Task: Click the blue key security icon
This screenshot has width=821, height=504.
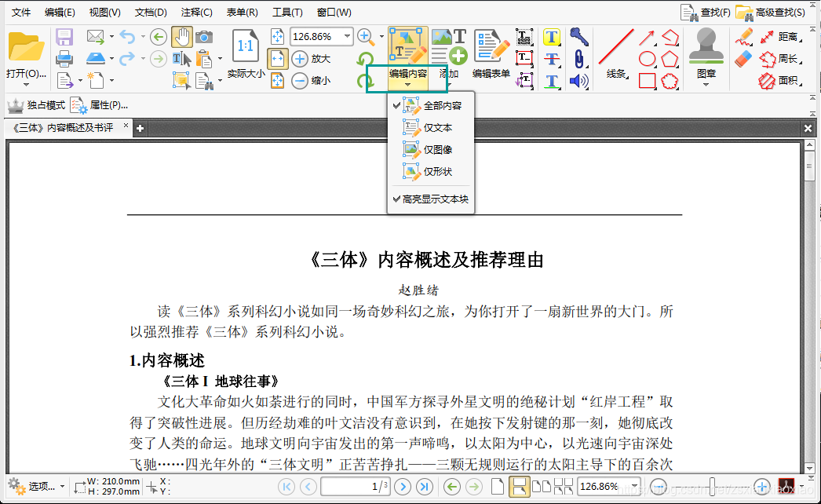Action: (578, 37)
